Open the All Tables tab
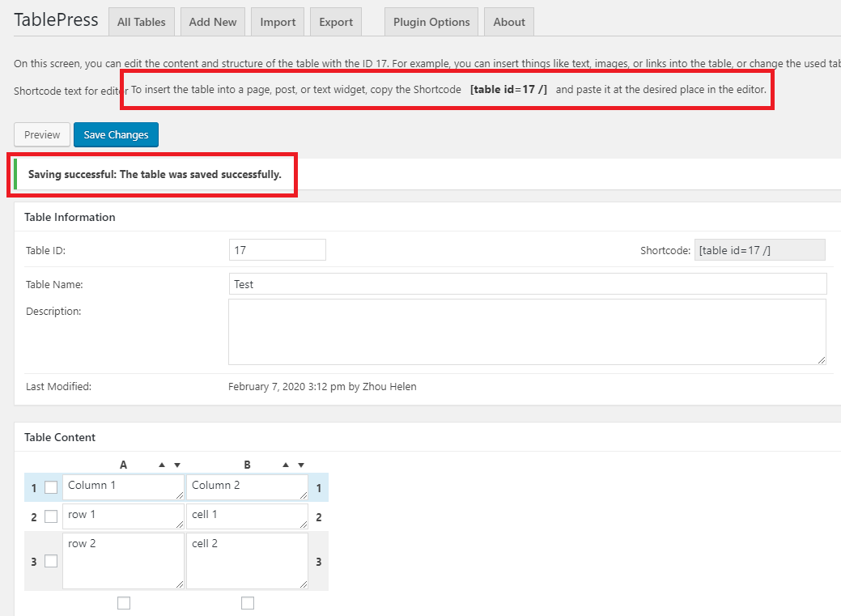 click(x=141, y=22)
